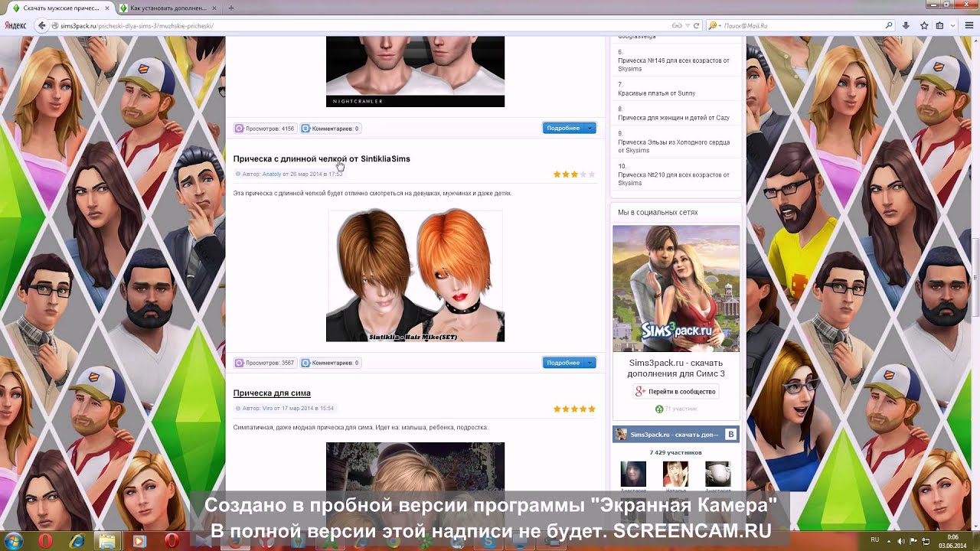This screenshot has width=980, height=551.
Task: Open author 'Viro' profile link
Action: coord(267,408)
